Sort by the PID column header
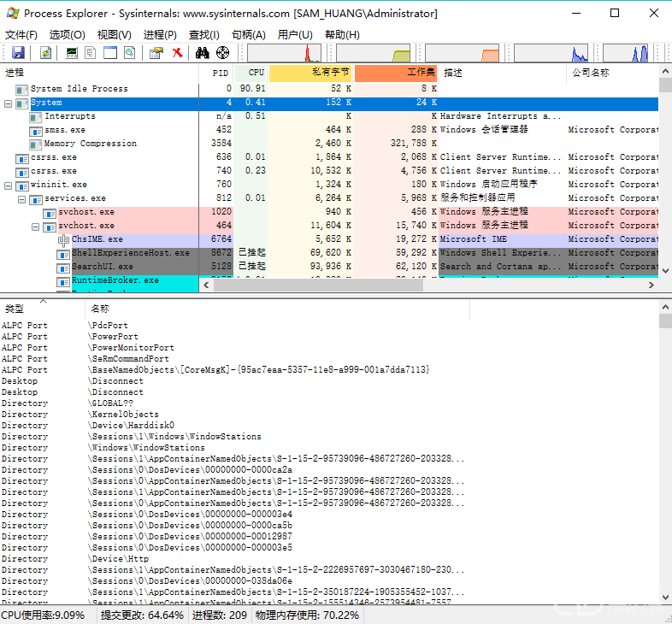Image resolution: width=672 pixels, height=624 pixels. [216, 73]
